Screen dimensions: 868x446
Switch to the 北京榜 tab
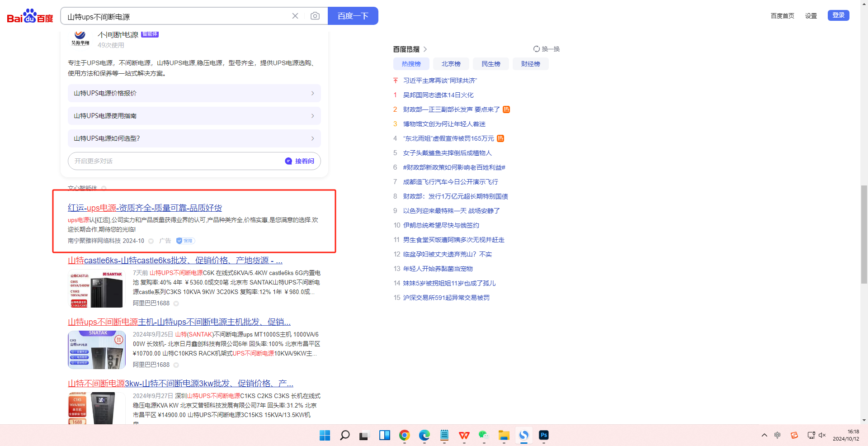[x=451, y=64]
